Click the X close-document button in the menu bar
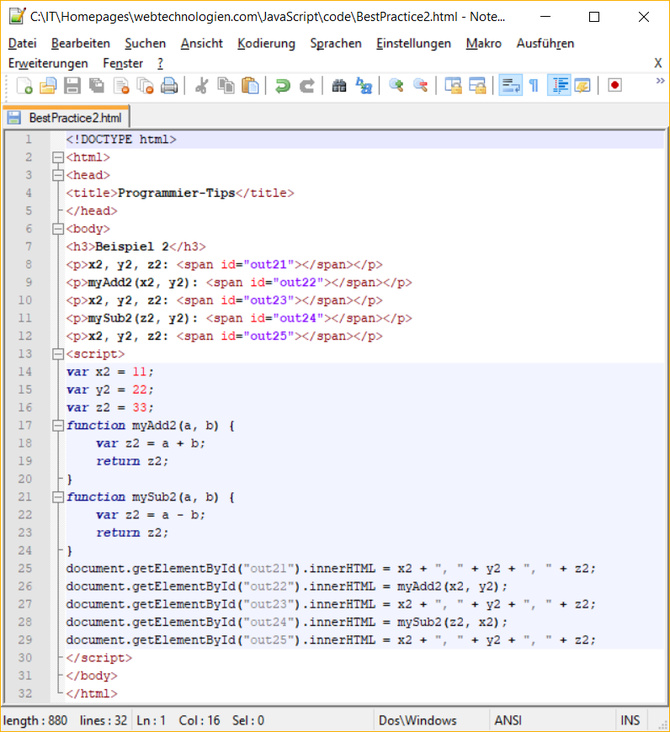Viewport: 670px width, 732px height. pos(658,63)
